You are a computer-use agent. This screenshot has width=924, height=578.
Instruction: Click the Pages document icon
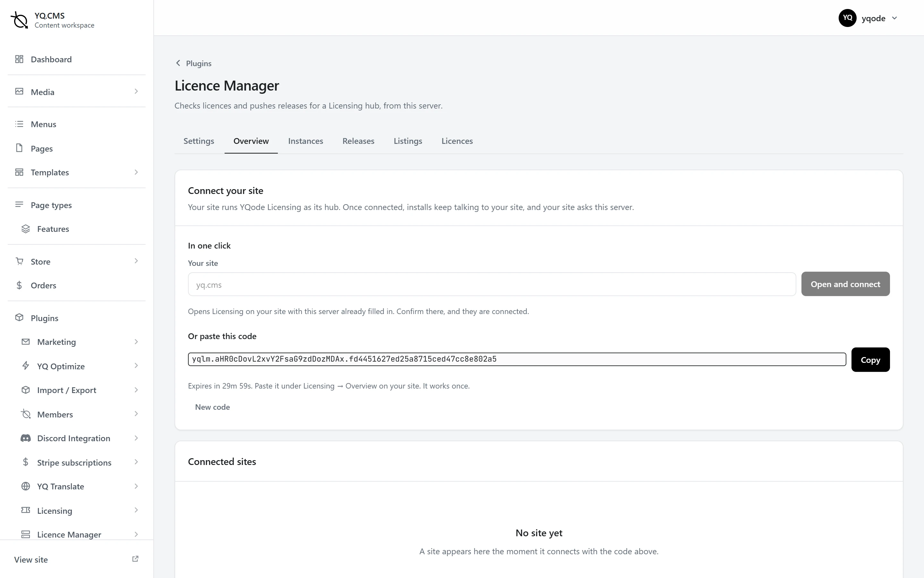19,148
